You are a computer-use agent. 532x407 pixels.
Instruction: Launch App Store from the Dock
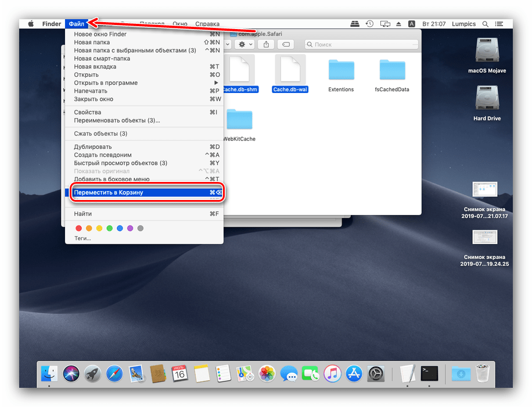[x=354, y=374]
